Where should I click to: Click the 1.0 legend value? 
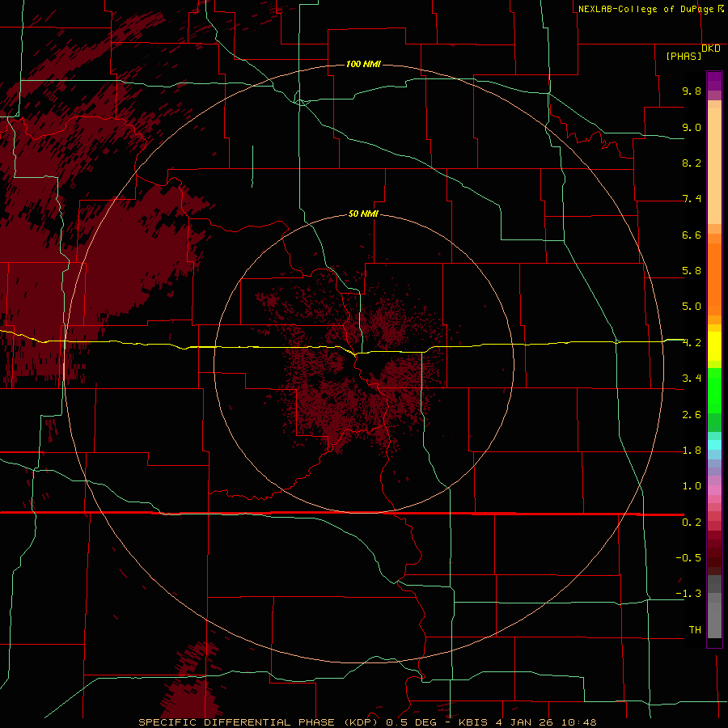692,486
